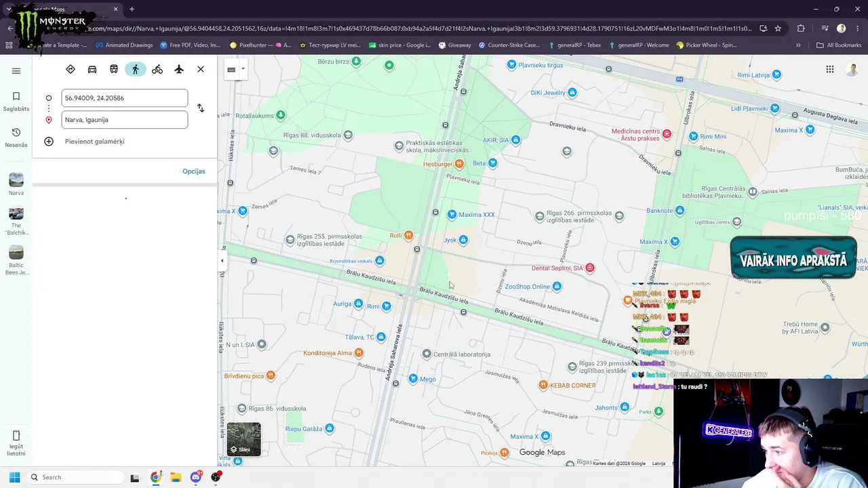Select the Brīvdienu pica marker
This screenshot has width=868, height=488.
point(271,375)
